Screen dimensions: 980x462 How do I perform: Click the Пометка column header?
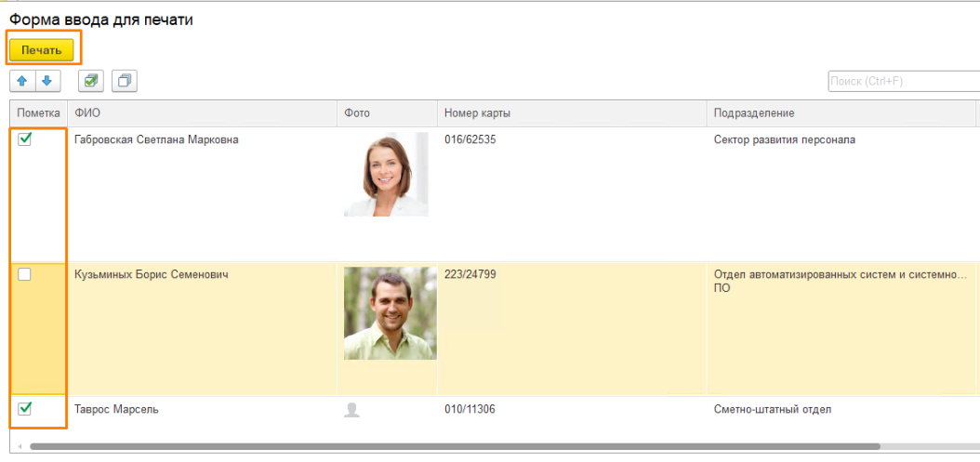38,113
